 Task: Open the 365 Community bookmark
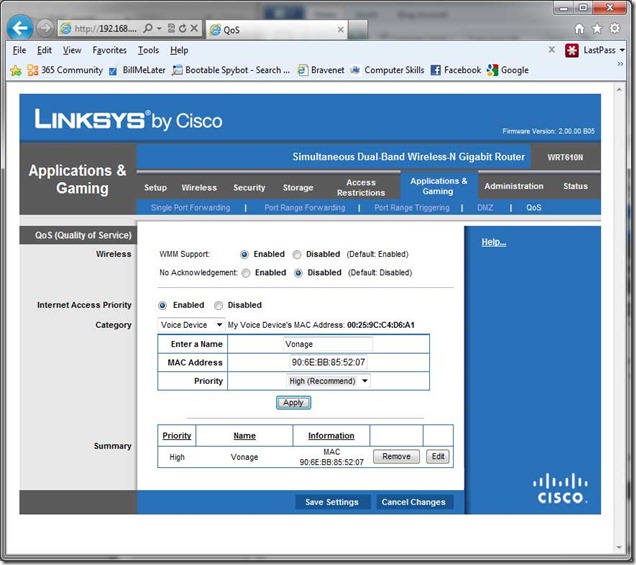click(x=65, y=70)
